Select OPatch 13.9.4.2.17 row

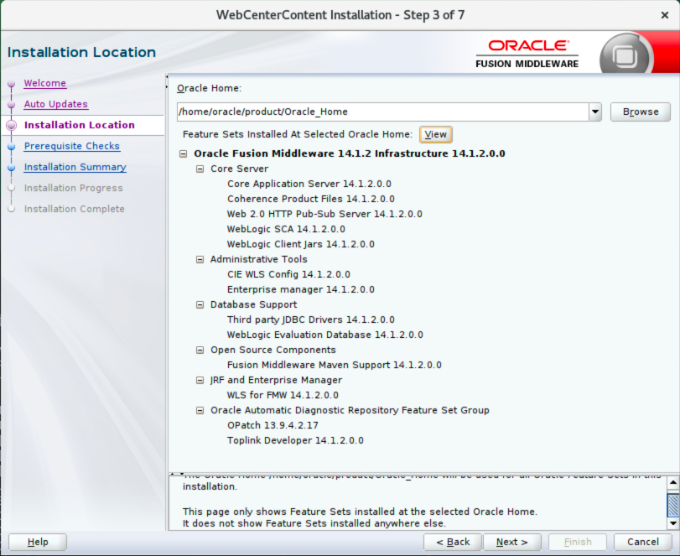coord(273,425)
